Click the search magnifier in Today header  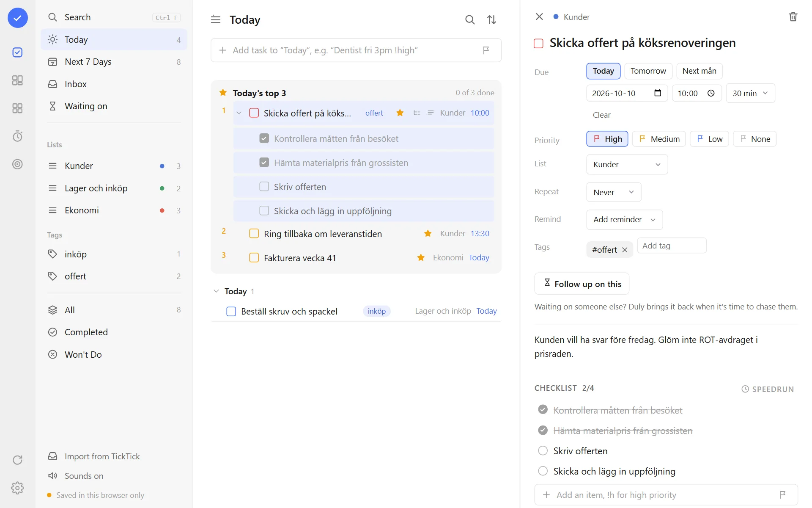pos(470,19)
